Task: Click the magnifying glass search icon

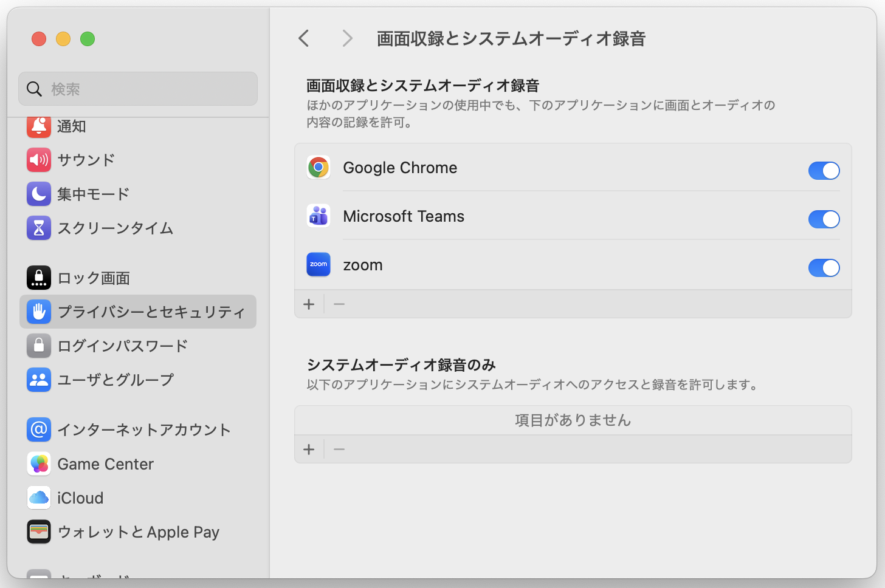Action: pyautogui.click(x=35, y=89)
